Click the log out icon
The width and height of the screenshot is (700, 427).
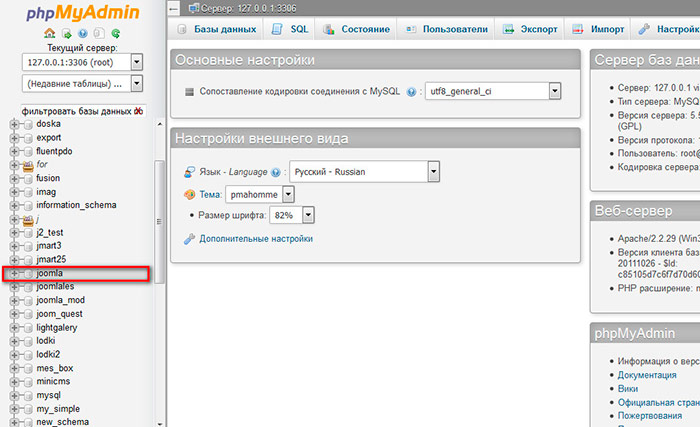click(67, 34)
